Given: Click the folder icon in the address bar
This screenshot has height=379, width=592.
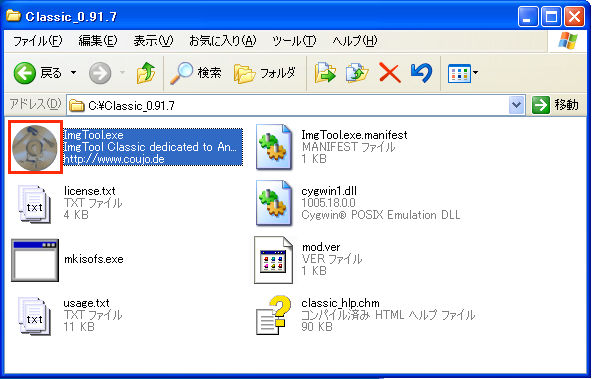Looking at the screenshot, I should pos(77,106).
